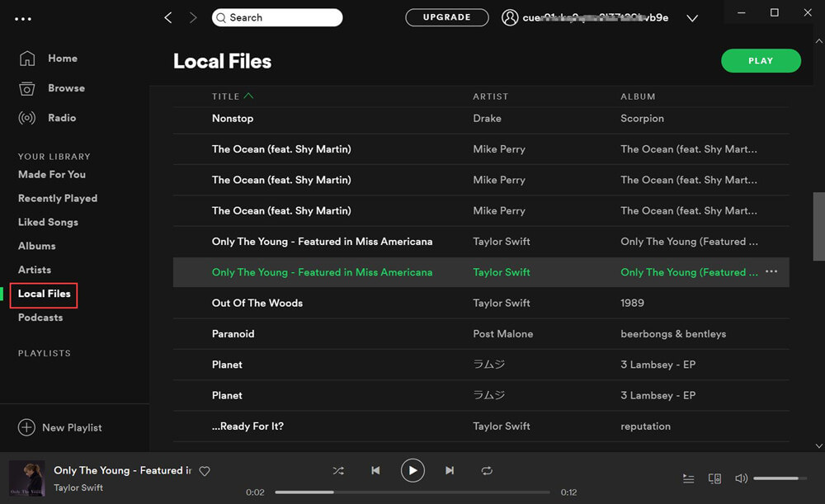Open Browse from the sidebar
The image size is (825, 504).
pos(66,88)
